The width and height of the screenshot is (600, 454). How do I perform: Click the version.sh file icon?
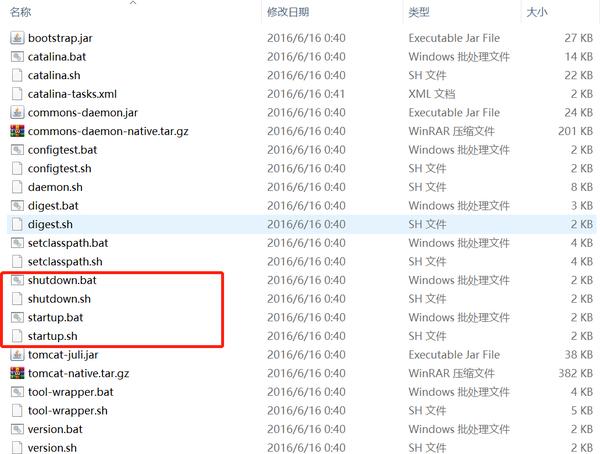pyautogui.click(x=17, y=447)
